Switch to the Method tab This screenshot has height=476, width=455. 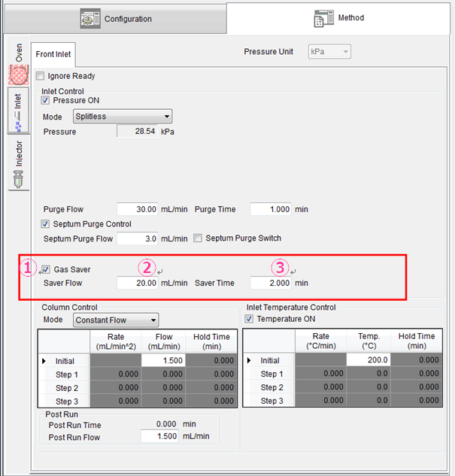pos(340,18)
